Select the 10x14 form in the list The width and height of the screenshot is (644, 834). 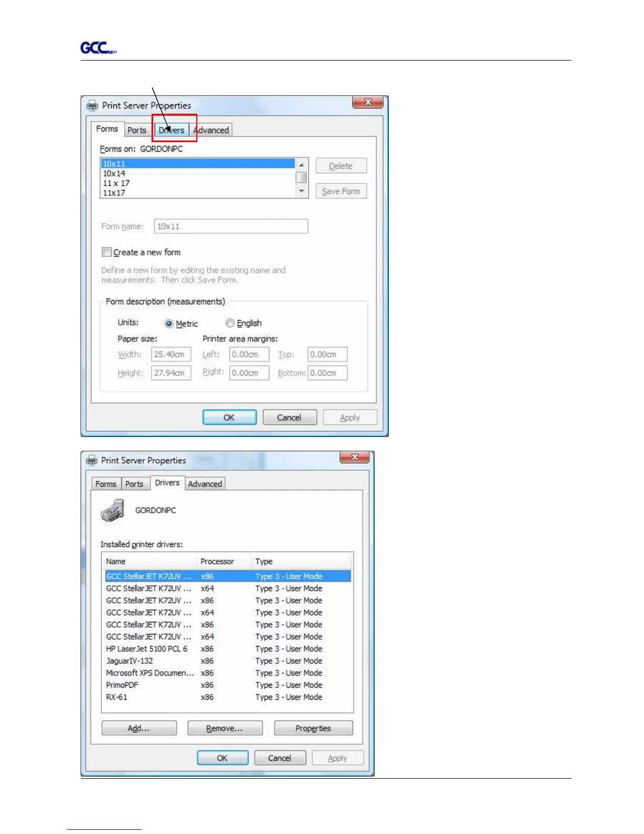click(198, 173)
